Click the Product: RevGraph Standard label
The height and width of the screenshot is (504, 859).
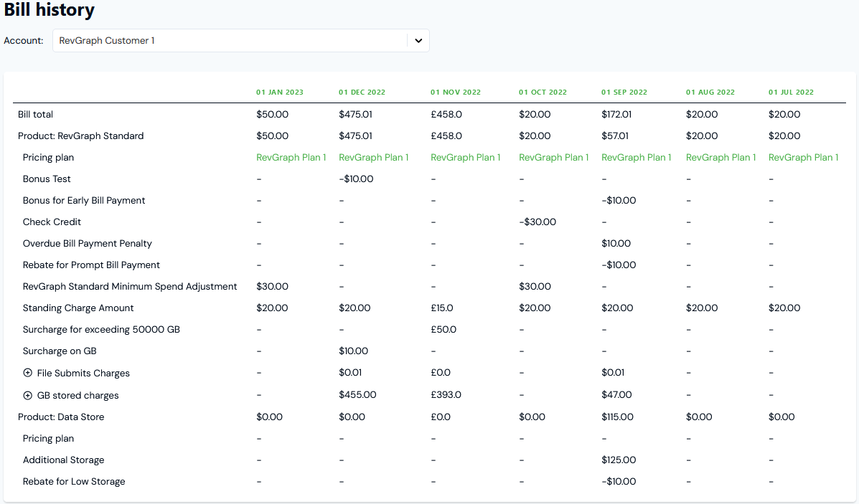[x=80, y=135]
